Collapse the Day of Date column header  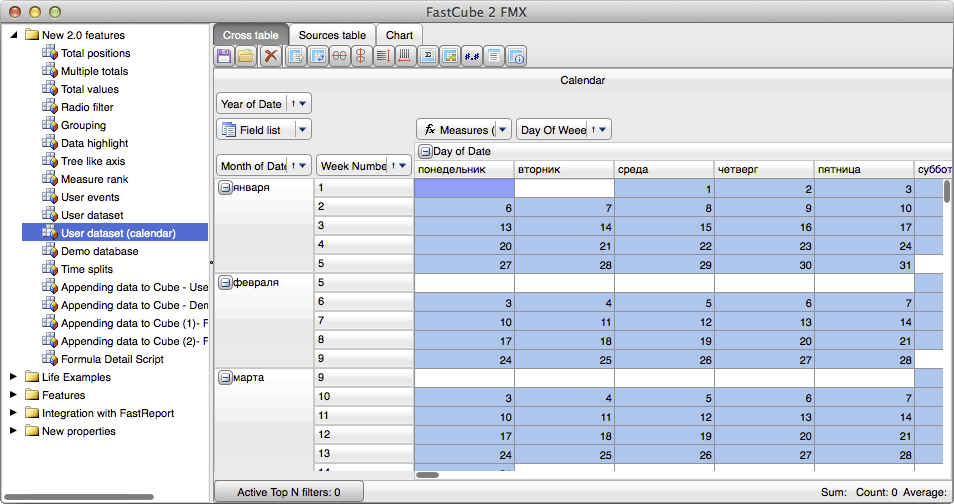click(425, 151)
